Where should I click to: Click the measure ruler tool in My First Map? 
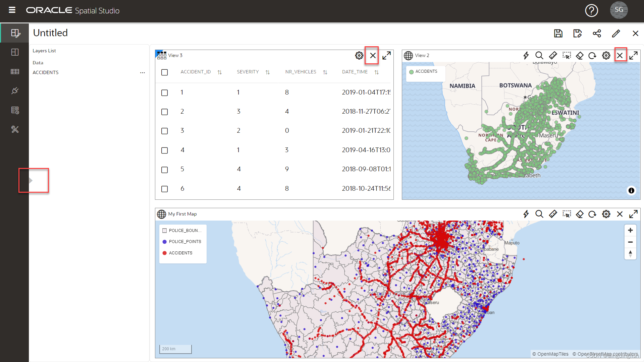553,214
